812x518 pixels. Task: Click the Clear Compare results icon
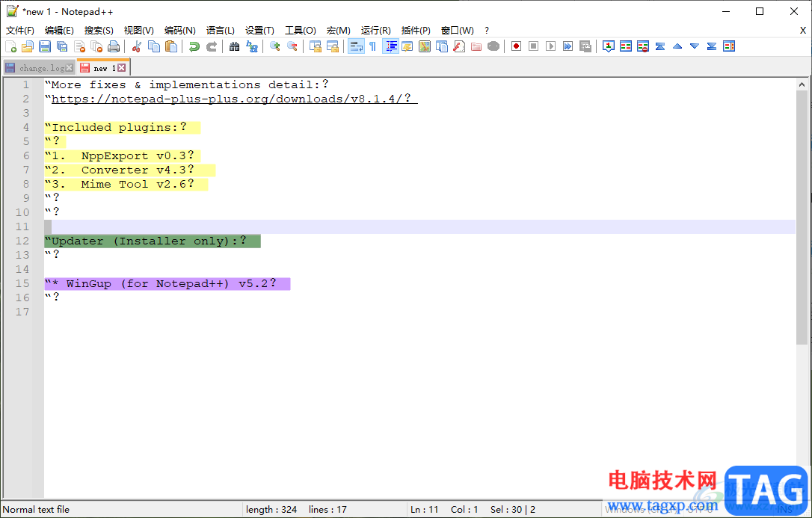[643, 46]
